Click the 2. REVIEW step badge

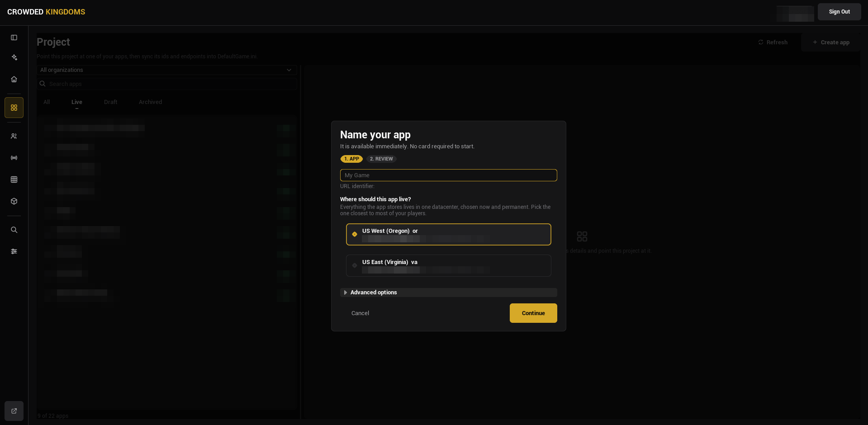[381, 159]
